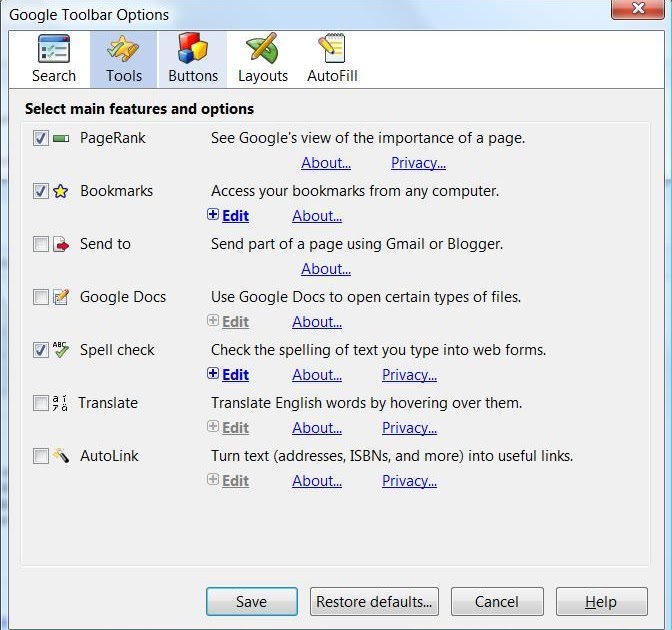Click 'Select main features and options' heading

[139, 109]
